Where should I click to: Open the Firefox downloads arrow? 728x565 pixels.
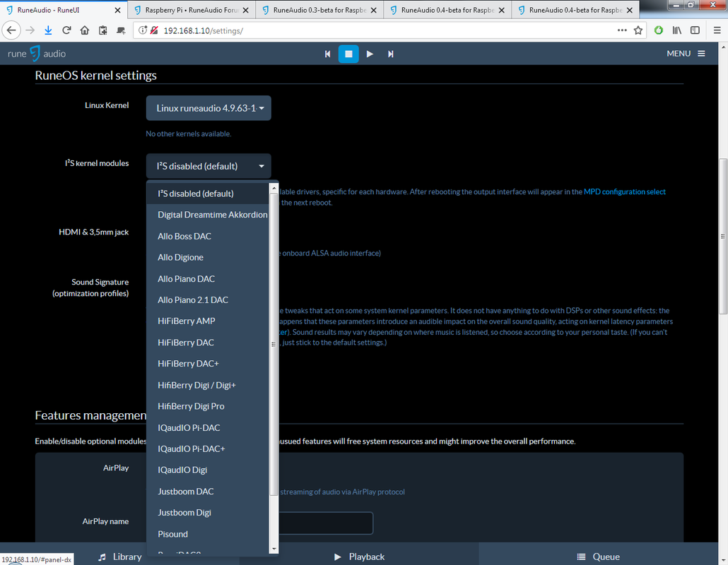coord(48,30)
